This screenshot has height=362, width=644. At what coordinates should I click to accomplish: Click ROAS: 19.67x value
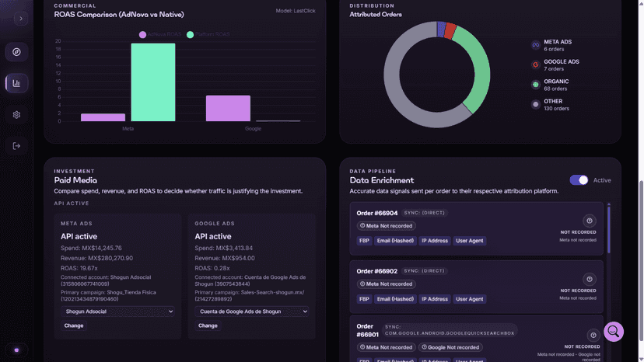tap(79, 268)
